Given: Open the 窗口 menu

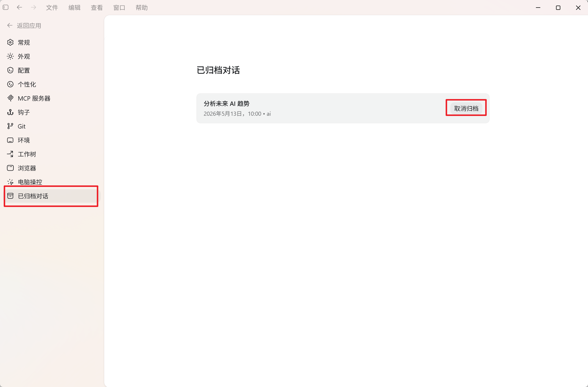Looking at the screenshot, I should pos(119,8).
